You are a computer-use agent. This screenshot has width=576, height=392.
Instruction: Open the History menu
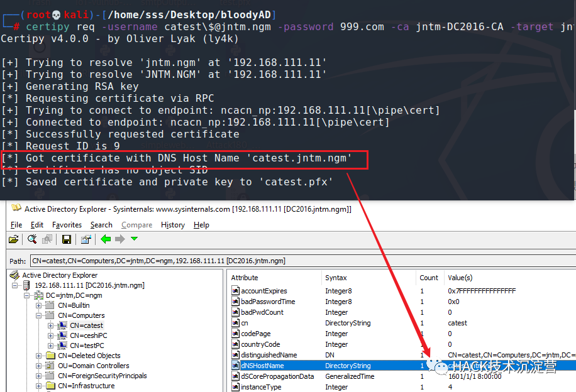(x=172, y=225)
